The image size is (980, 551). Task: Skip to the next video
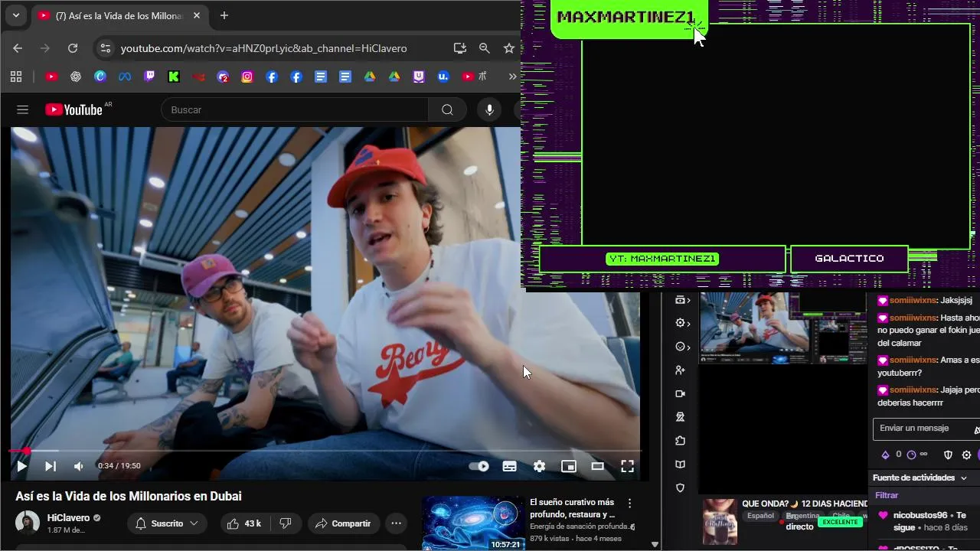pos(51,466)
